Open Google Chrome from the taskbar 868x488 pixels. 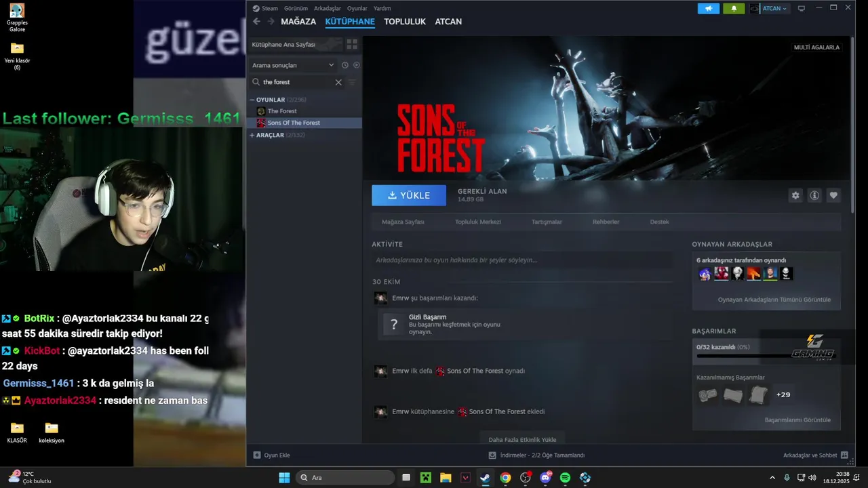tap(505, 478)
